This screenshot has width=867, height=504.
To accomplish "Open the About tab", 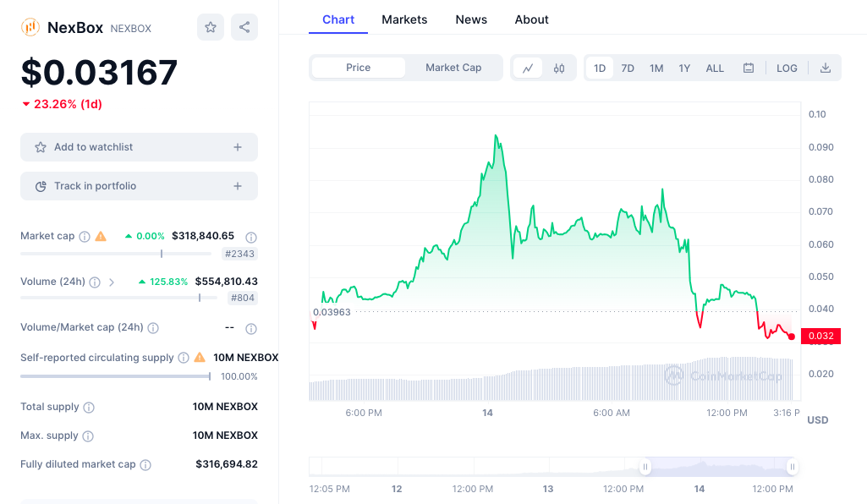I will tap(531, 19).
